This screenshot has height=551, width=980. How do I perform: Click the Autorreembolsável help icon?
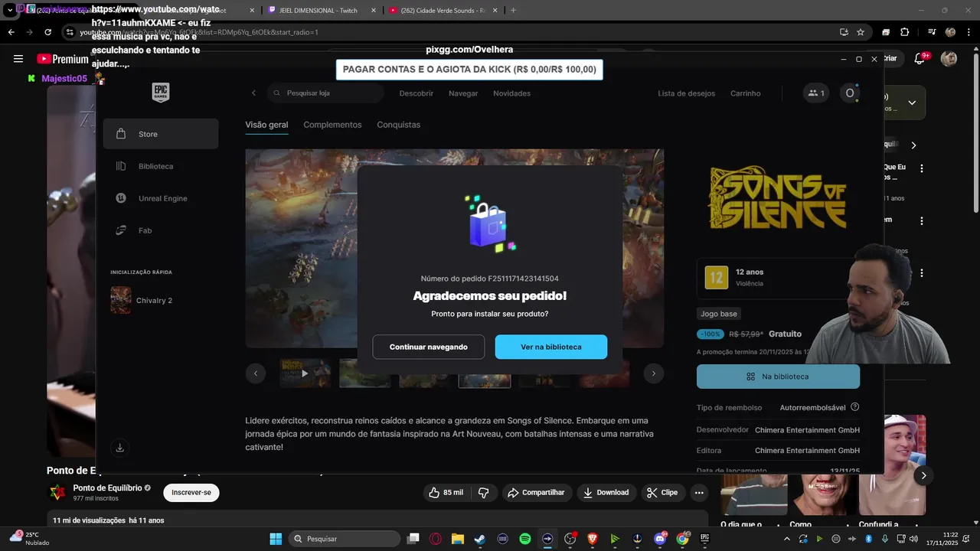(855, 407)
